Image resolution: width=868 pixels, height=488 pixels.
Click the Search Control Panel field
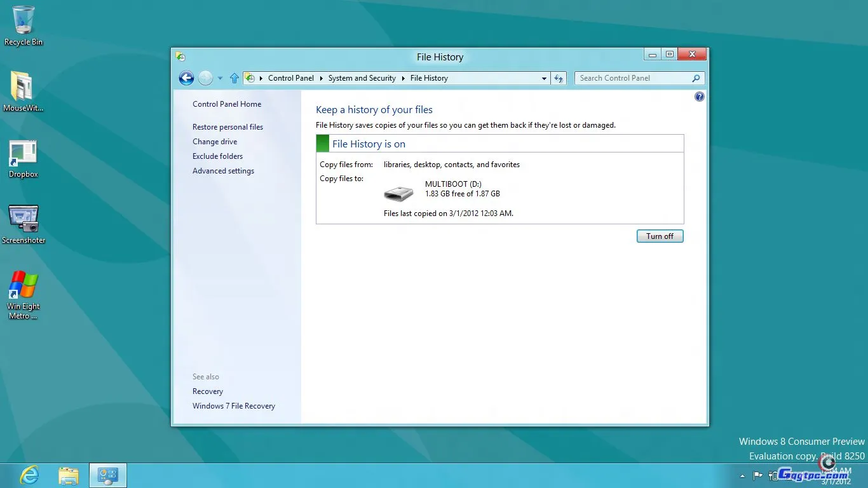(632, 78)
